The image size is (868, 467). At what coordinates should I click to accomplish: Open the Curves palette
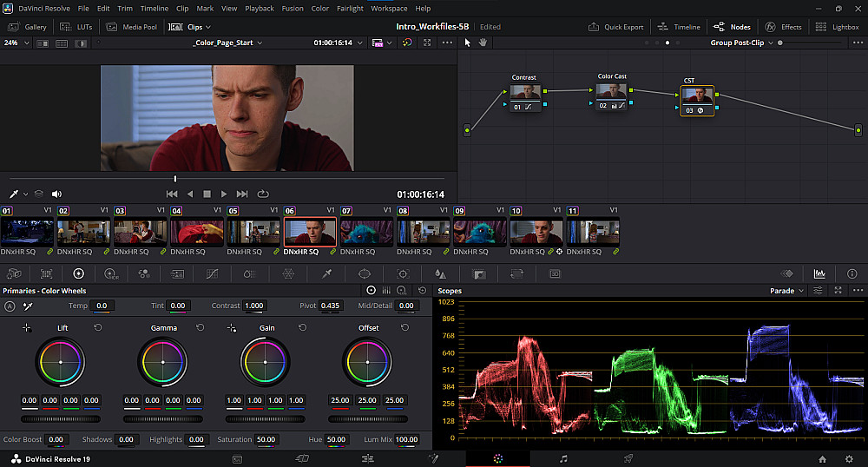(211, 273)
